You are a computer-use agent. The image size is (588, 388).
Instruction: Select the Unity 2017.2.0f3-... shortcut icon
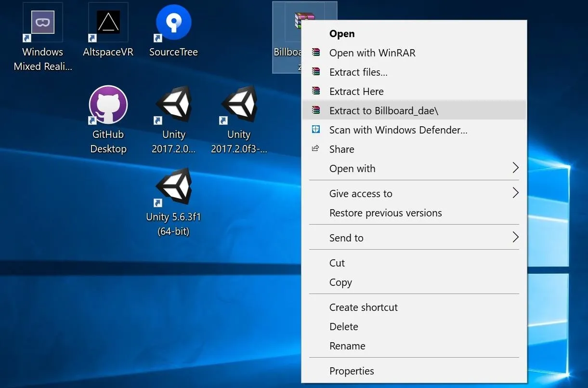point(239,105)
